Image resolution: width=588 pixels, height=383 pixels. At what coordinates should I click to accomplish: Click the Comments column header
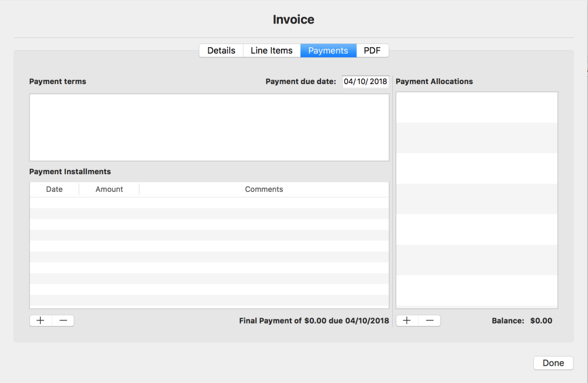[x=263, y=189]
